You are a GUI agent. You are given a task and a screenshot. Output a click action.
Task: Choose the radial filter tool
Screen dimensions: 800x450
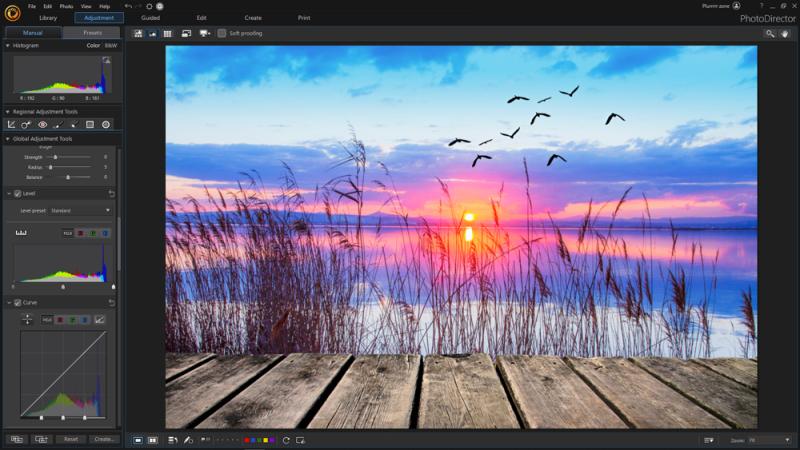[x=105, y=125]
